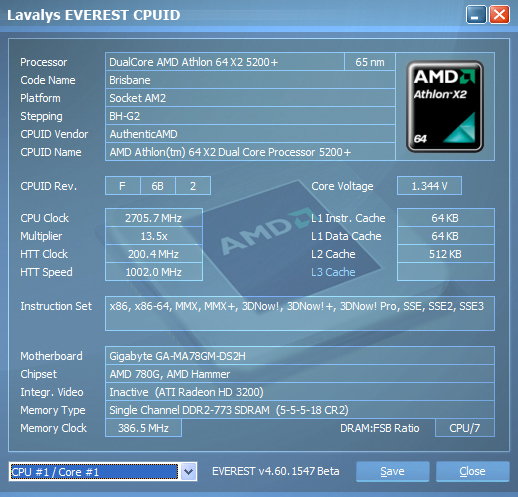Click the Gigabyte GA-MA78GM-DS2H motherboard value
Viewport: 518px width, 497px height.
point(300,356)
